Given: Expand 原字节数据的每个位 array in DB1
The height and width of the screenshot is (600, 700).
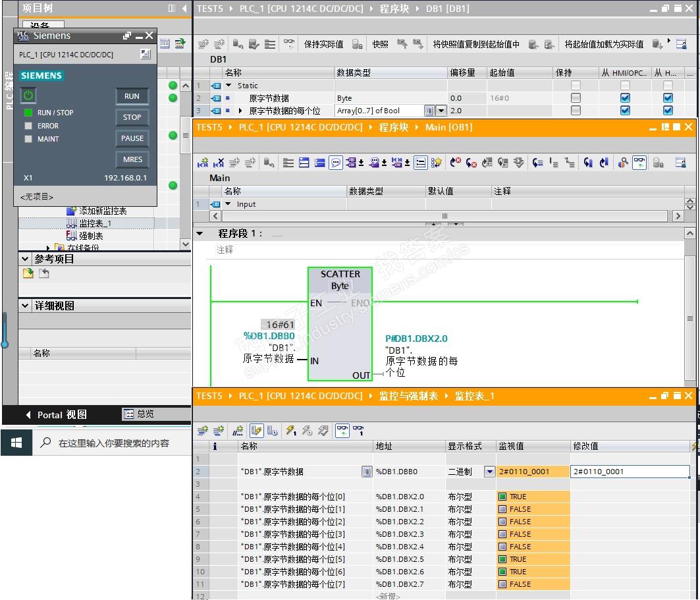Looking at the screenshot, I should click(x=240, y=110).
